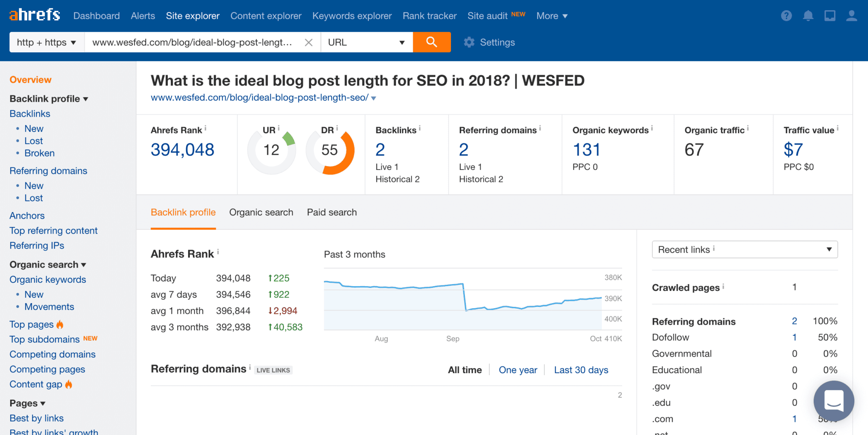The height and width of the screenshot is (435, 868).
Task: Open the user account profile icon
Action: coord(851,16)
